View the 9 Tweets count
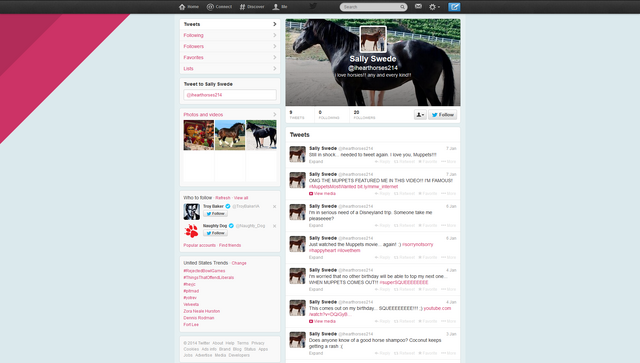This screenshot has width=640, height=363. tap(297, 115)
